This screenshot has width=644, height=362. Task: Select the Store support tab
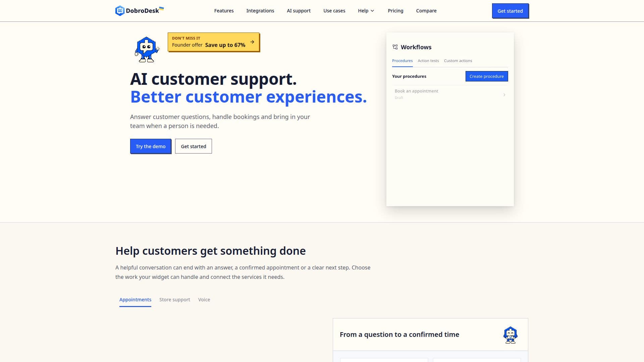(174, 300)
